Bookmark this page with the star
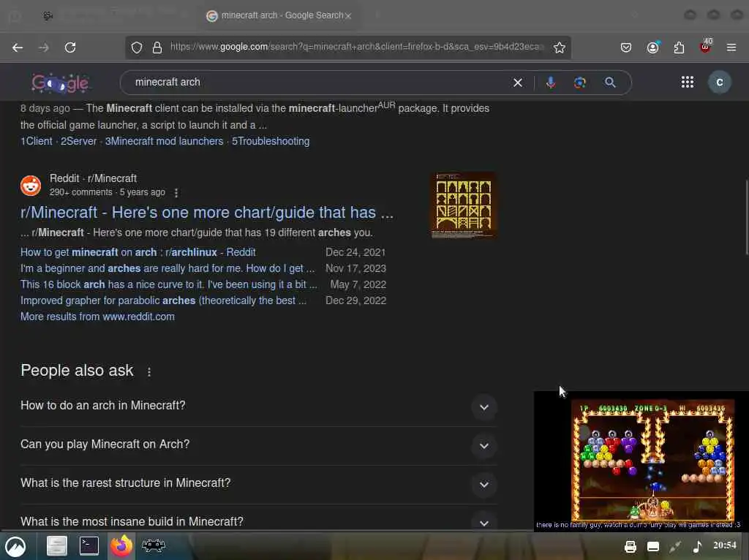 pos(560,48)
